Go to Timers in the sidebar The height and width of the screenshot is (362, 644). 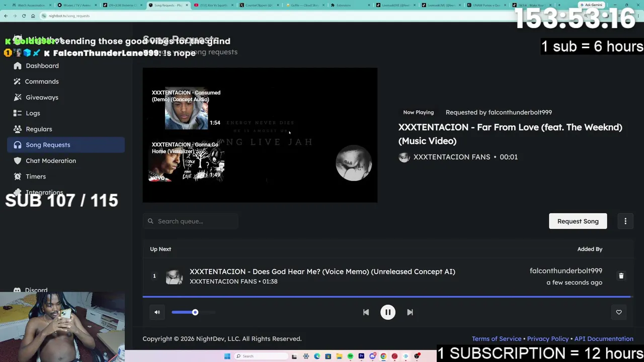66,176
